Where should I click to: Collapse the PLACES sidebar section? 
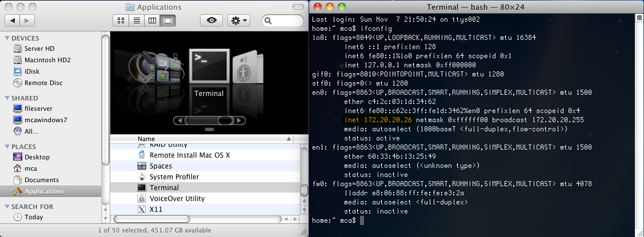point(7,146)
